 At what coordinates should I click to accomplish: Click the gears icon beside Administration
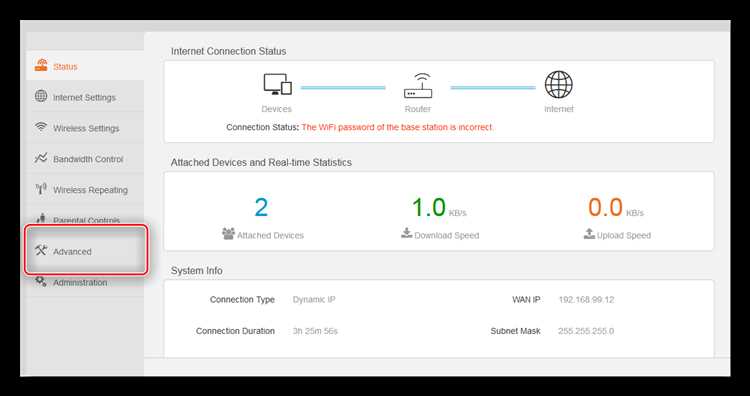coord(41,281)
